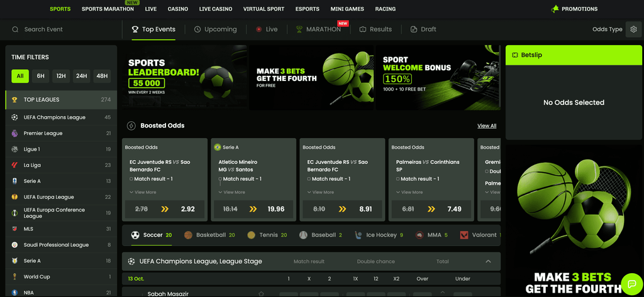This screenshot has width=644, height=297.
Task: Click the Saudi Professional League icon
Action: click(x=15, y=245)
